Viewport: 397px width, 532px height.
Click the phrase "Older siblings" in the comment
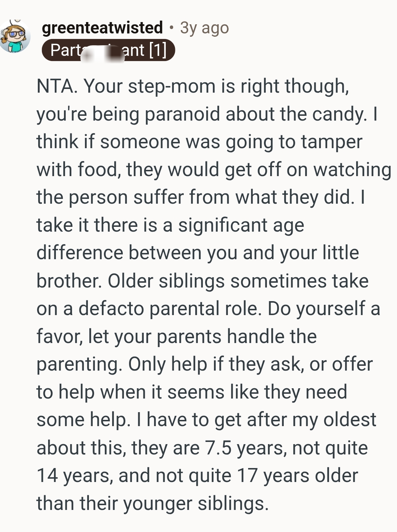pyautogui.click(x=166, y=281)
